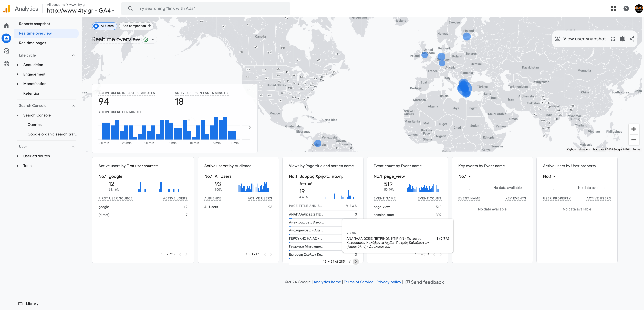Viewport: 644px width, 310px height.
Task: Click the share report icon
Action: 632,39
